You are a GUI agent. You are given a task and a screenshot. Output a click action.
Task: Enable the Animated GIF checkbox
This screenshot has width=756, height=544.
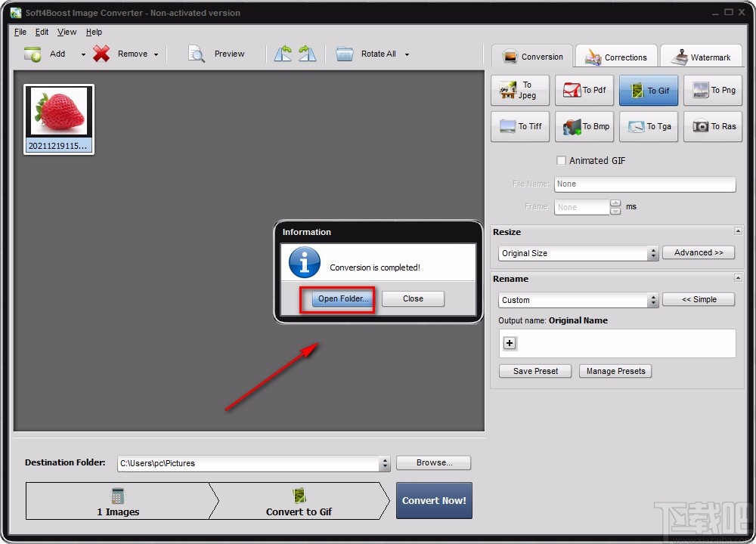point(561,160)
